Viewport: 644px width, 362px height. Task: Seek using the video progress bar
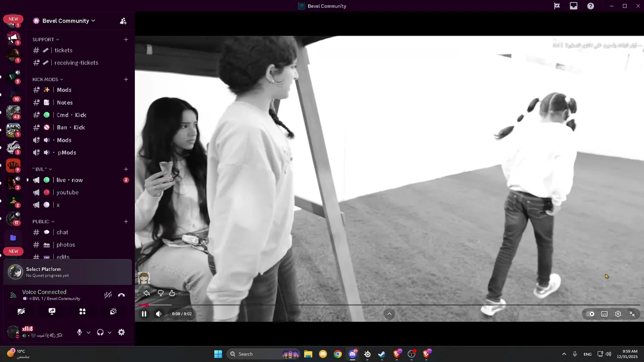389,305
